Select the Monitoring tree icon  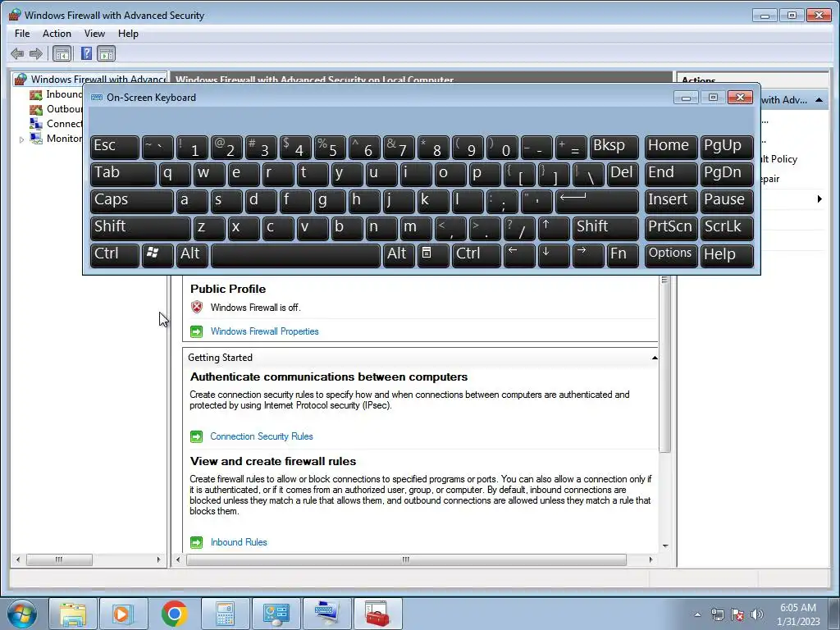click(x=36, y=138)
